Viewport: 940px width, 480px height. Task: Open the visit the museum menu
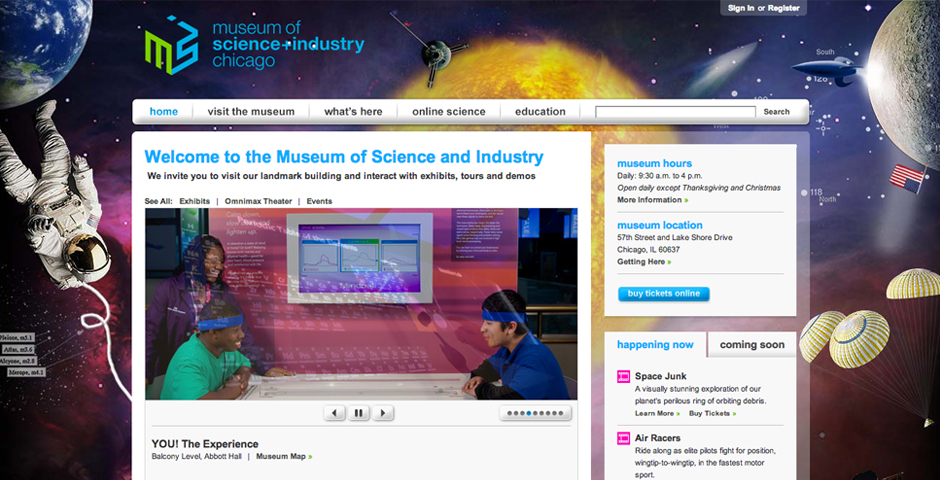click(251, 111)
